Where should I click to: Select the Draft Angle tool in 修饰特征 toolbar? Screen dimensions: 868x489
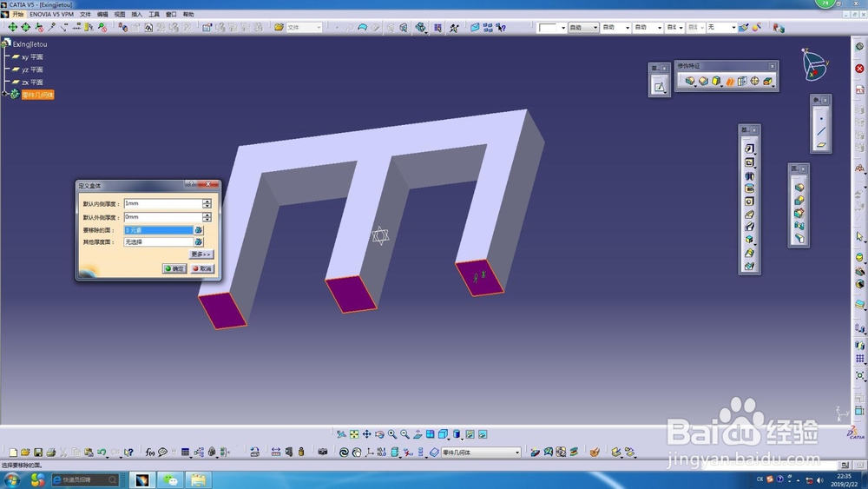click(x=716, y=82)
